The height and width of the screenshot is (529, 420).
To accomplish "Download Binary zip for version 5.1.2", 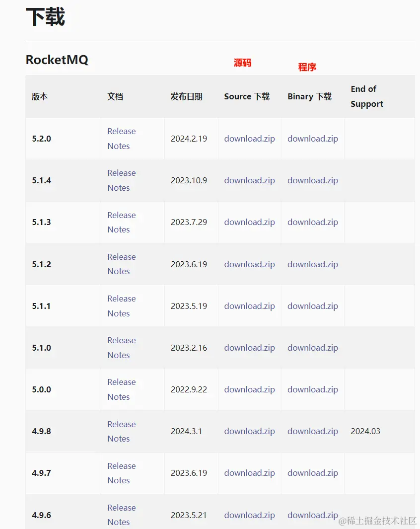I will (313, 264).
